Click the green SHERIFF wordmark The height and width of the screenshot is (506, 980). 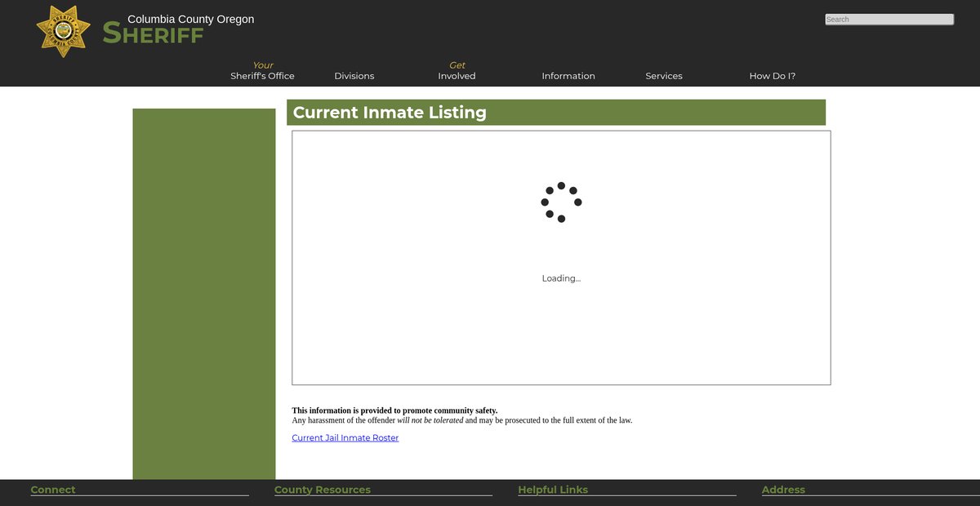tap(153, 35)
